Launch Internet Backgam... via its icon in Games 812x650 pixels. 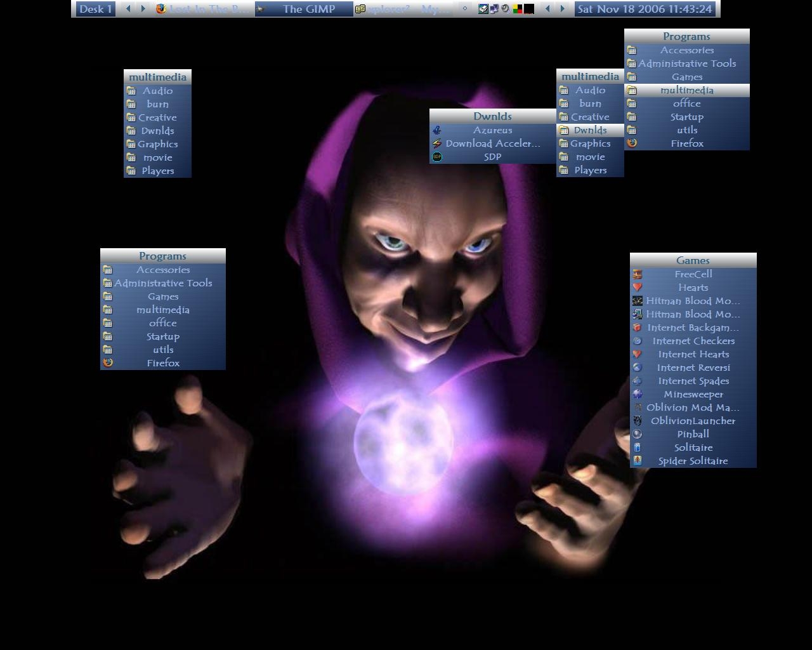(x=638, y=328)
